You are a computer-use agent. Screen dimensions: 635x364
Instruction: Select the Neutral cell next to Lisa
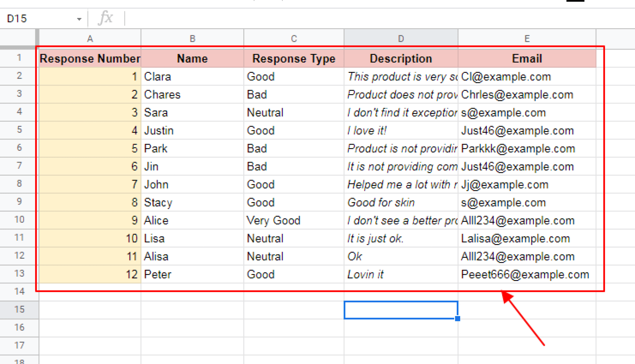coord(293,238)
